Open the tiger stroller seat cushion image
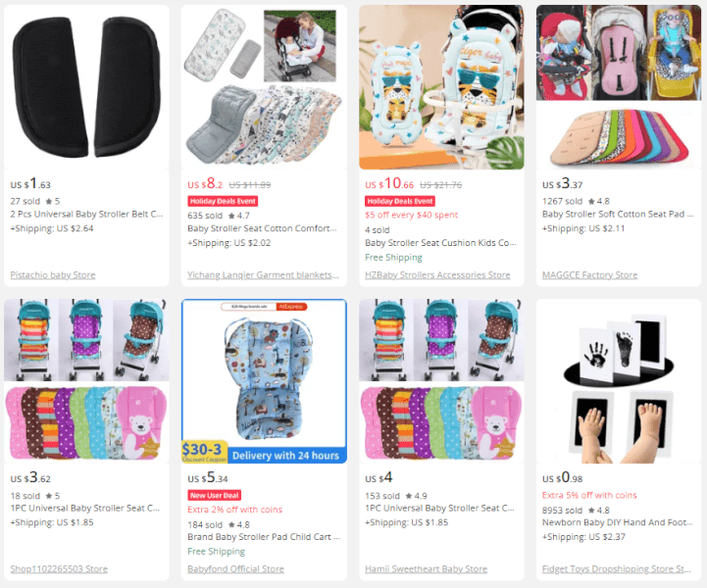The image size is (707, 588). pos(441,87)
